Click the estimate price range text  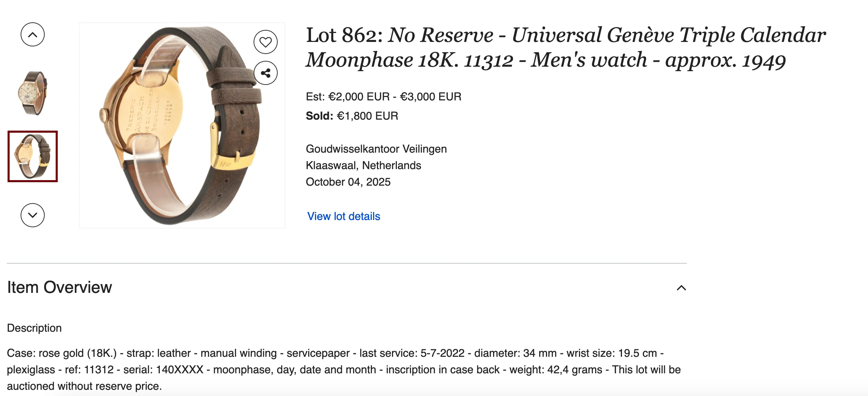pos(383,97)
